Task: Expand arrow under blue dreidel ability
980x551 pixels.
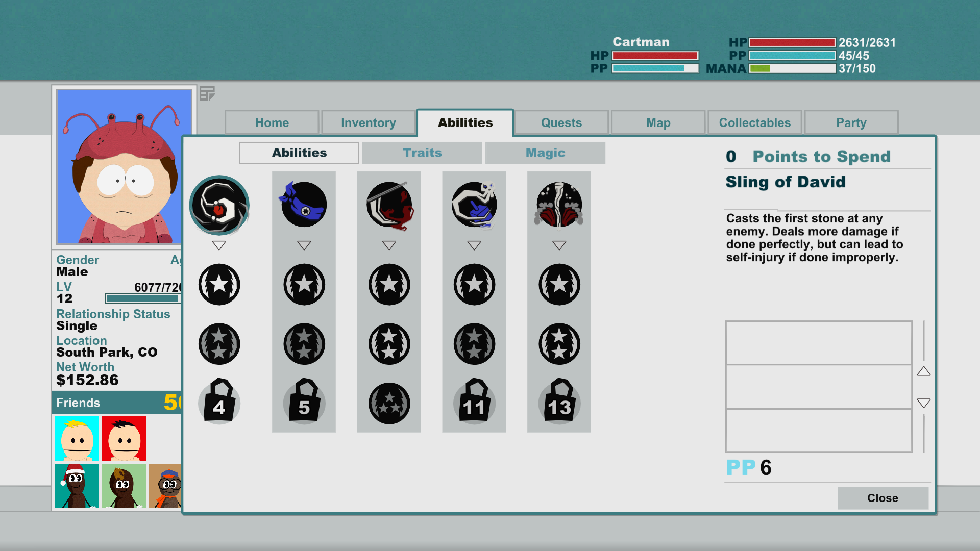Action: (x=474, y=245)
